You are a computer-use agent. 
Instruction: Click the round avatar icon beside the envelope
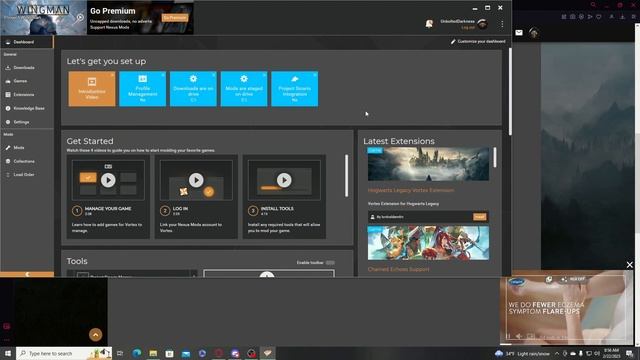tap(533, 33)
